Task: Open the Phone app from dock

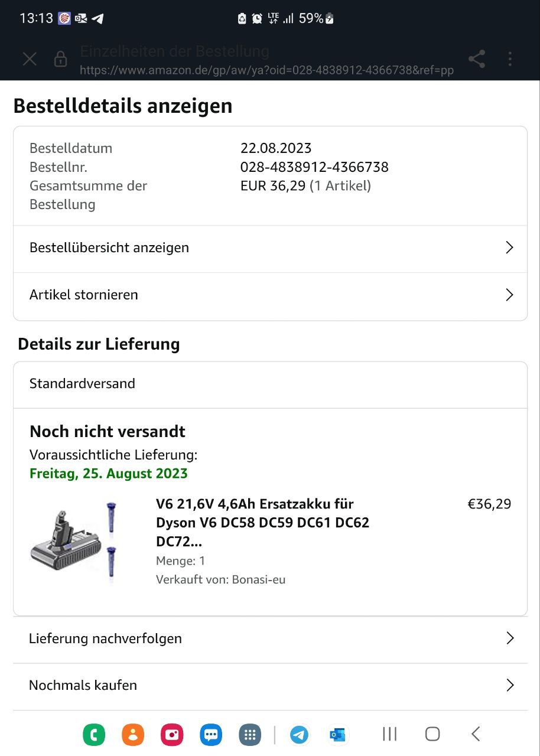Action: [x=94, y=735]
